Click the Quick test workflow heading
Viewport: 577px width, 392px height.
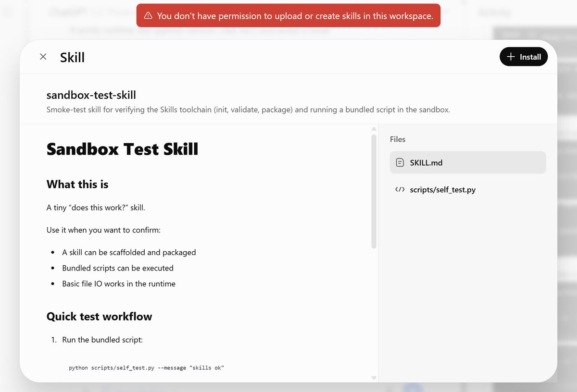[99, 316]
